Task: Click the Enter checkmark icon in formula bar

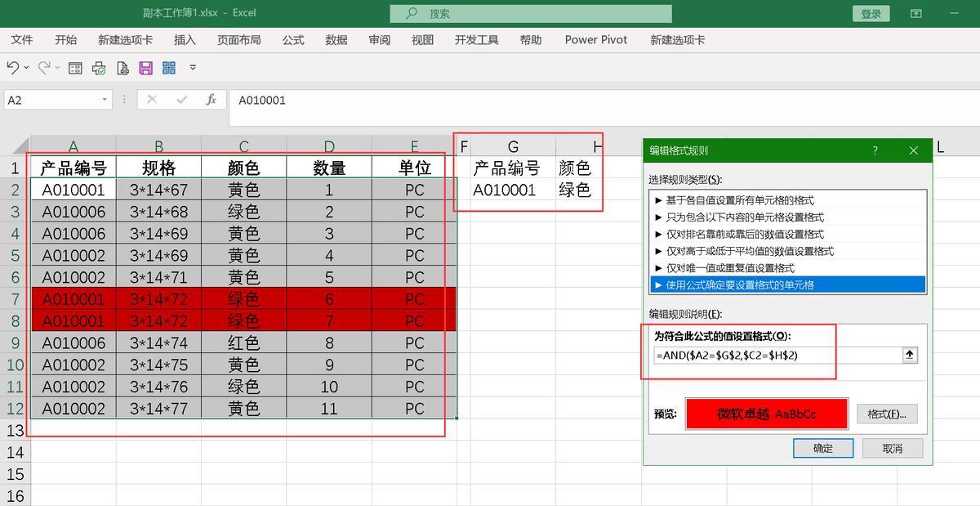Action: pyautogui.click(x=181, y=100)
